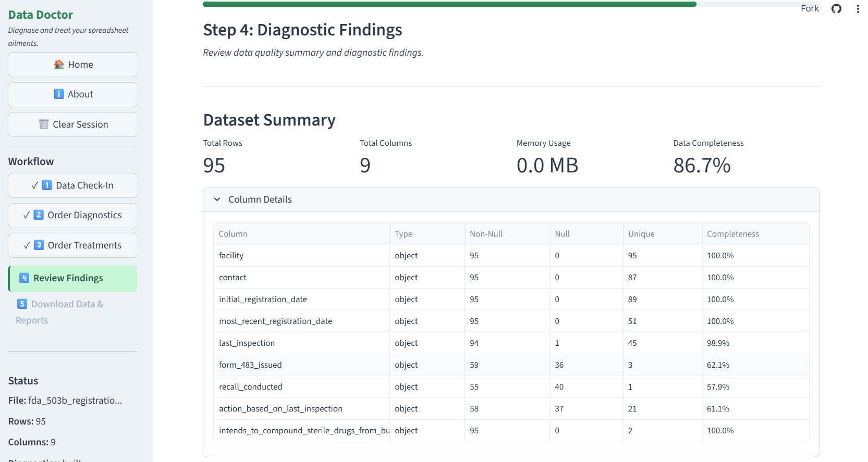Select the initial_registration_date cell
Image resolution: width=868 pixels, height=462 pixels.
[301, 299]
